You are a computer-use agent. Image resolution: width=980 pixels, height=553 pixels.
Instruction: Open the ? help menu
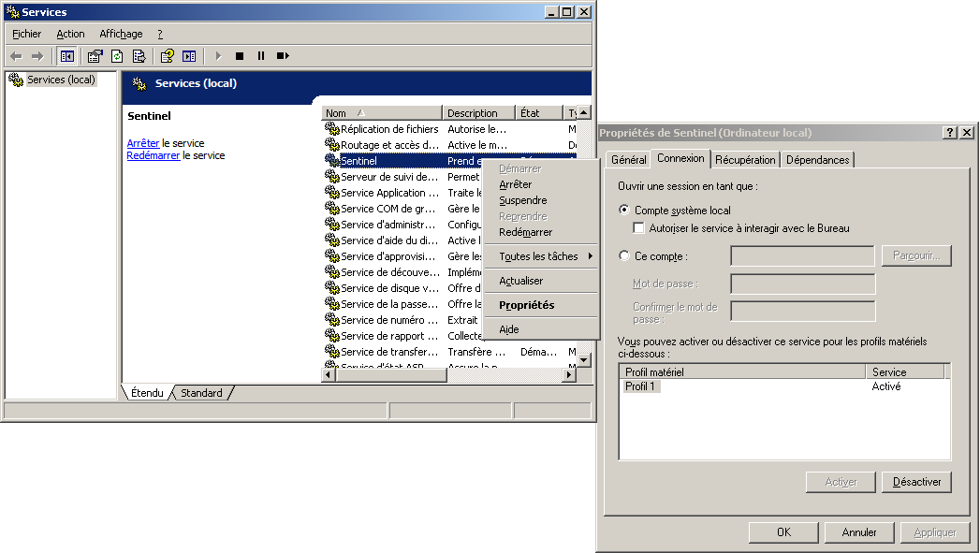pyautogui.click(x=160, y=34)
